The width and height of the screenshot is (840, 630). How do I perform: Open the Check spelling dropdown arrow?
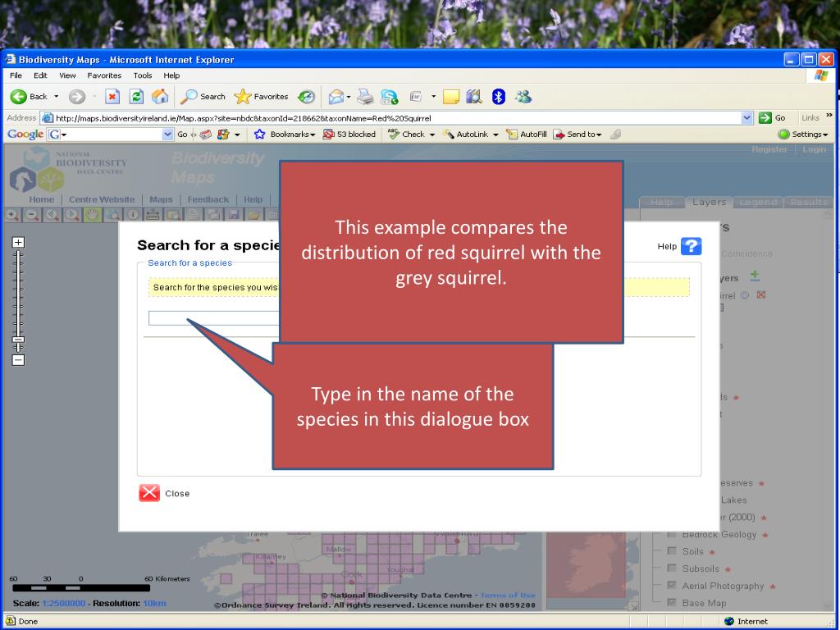[x=431, y=135]
